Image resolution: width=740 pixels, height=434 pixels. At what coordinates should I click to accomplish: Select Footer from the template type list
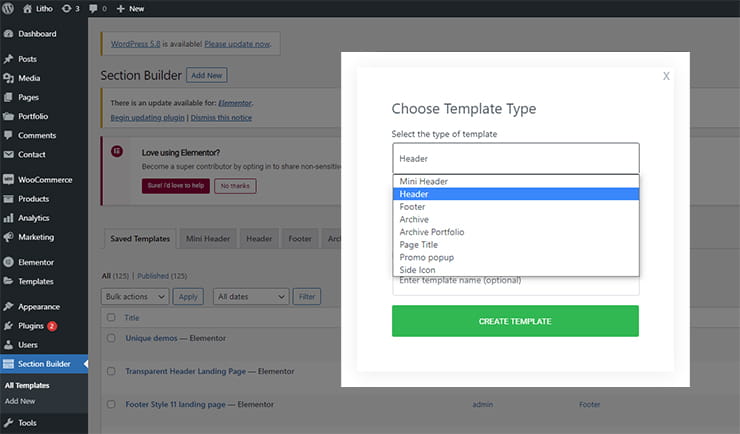[412, 207]
